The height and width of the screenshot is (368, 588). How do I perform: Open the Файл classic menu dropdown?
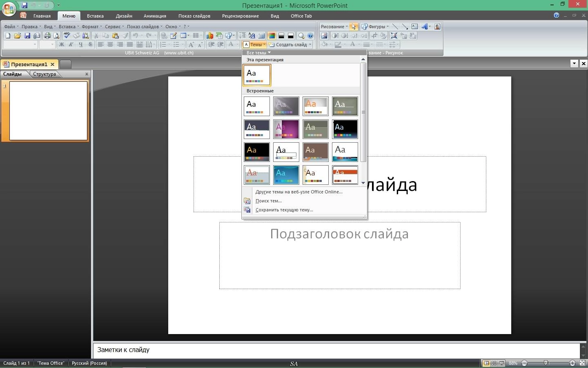pyautogui.click(x=11, y=27)
